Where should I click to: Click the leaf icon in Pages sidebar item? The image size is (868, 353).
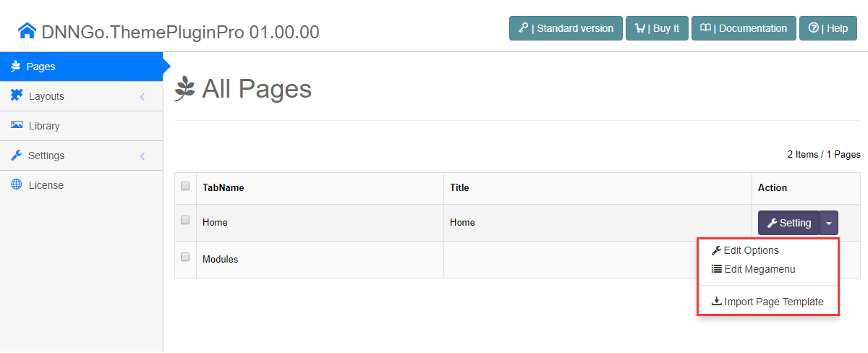pos(15,66)
